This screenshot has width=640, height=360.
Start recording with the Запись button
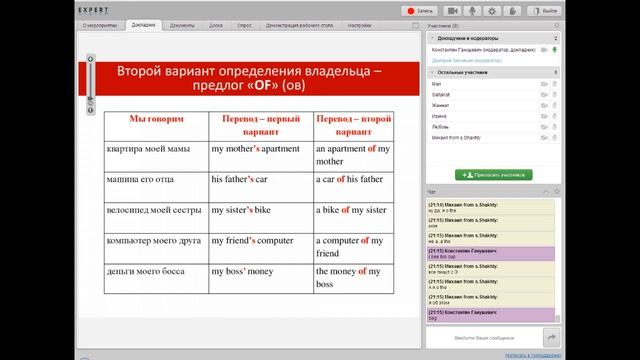[x=420, y=11]
